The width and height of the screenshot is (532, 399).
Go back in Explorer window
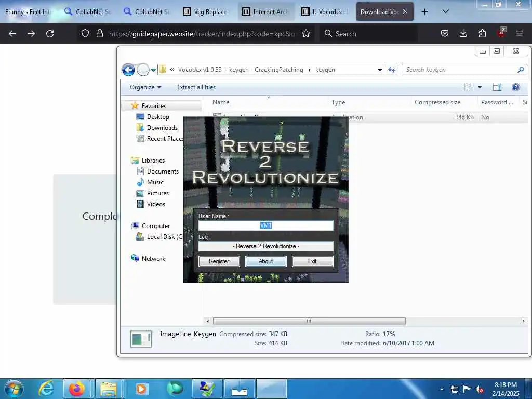tap(128, 70)
